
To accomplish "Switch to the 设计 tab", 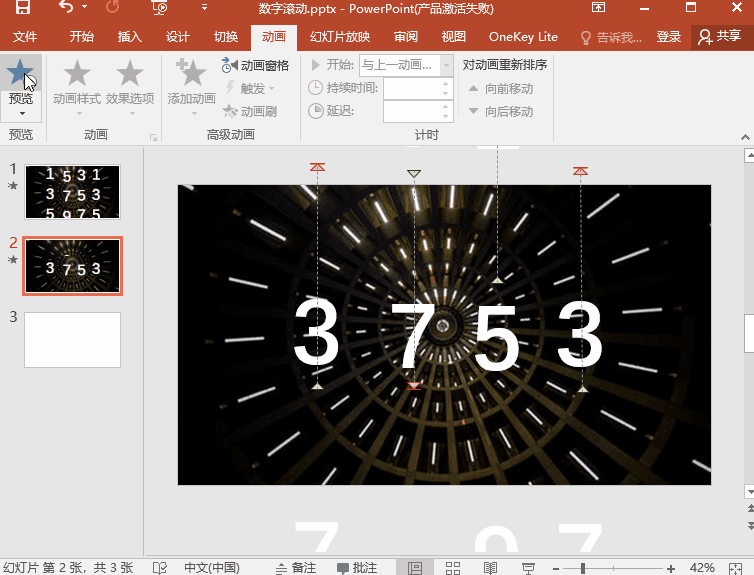I will 177,37.
